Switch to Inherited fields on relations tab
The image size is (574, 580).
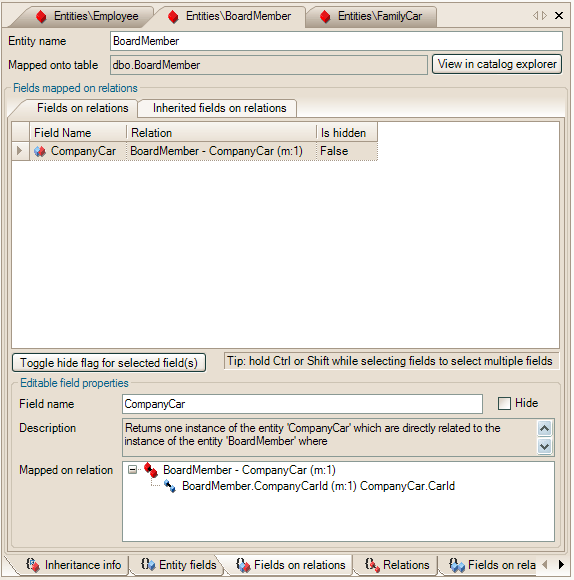219,108
